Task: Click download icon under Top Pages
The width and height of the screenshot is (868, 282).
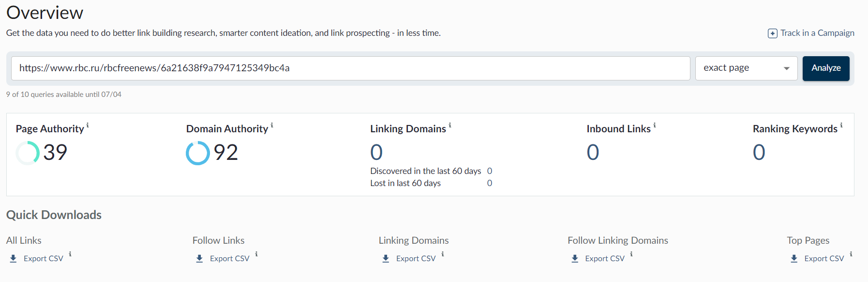Action: [x=794, y=259]
